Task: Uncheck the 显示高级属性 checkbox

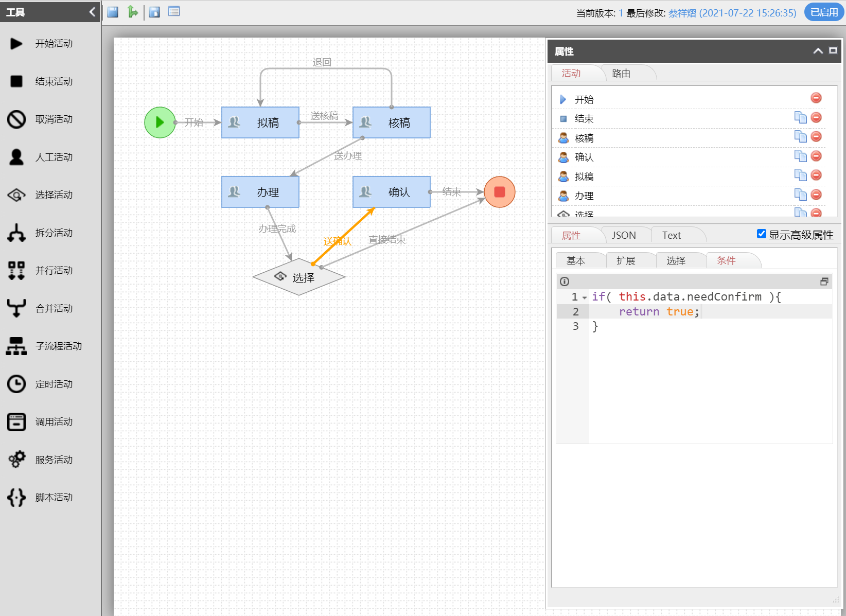Action: pyautogui.click(x=762, y=234)
